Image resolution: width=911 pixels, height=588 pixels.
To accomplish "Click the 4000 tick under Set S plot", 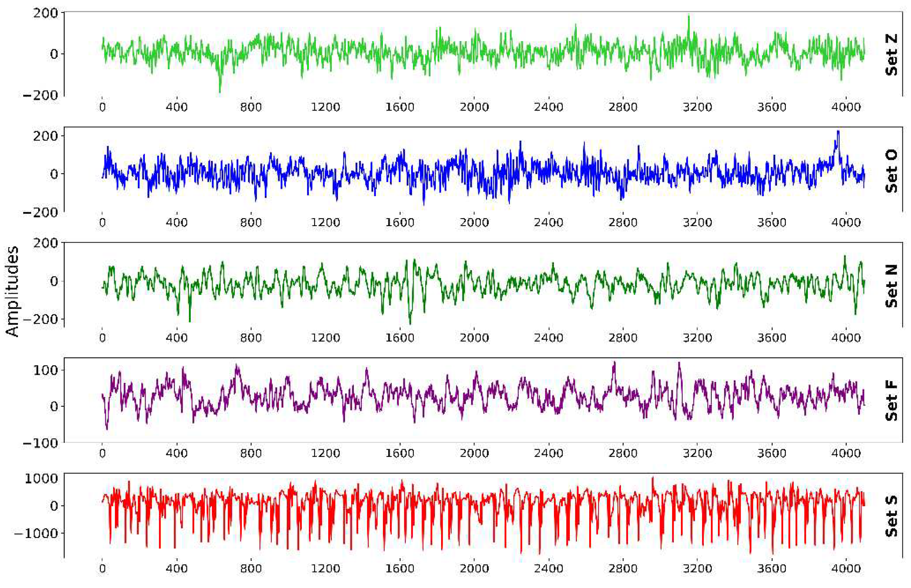I will [846, 569].
